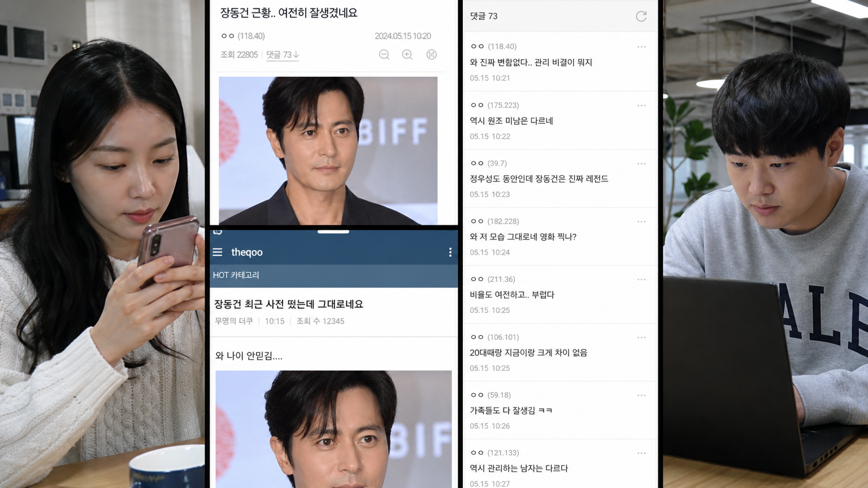Screen dimensions: 868x488
Task: Tap the drag handle above theqoo
Action: click(x=333, y=232)
